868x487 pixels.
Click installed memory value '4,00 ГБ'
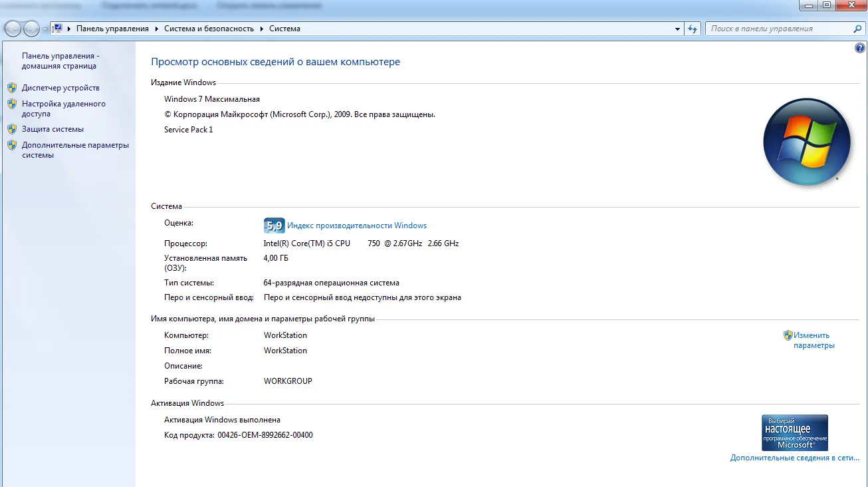[x=276, y=258]
